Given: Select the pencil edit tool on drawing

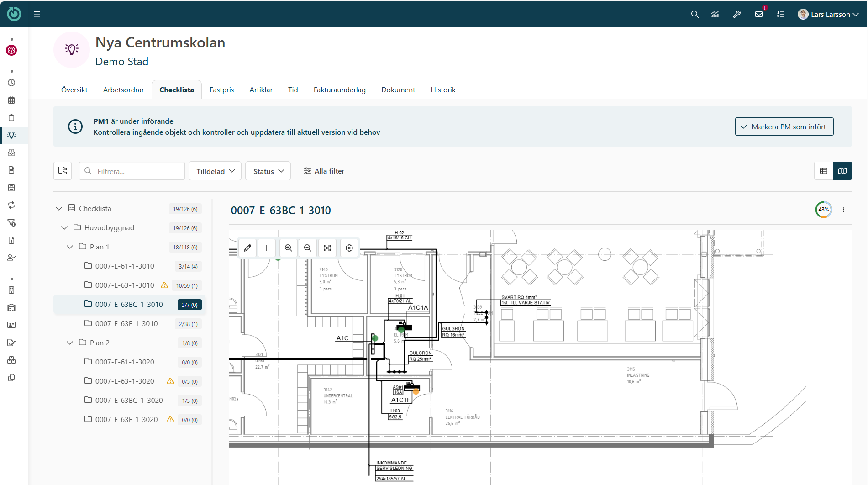Looking at the screenshot, I should click(247, 248).
